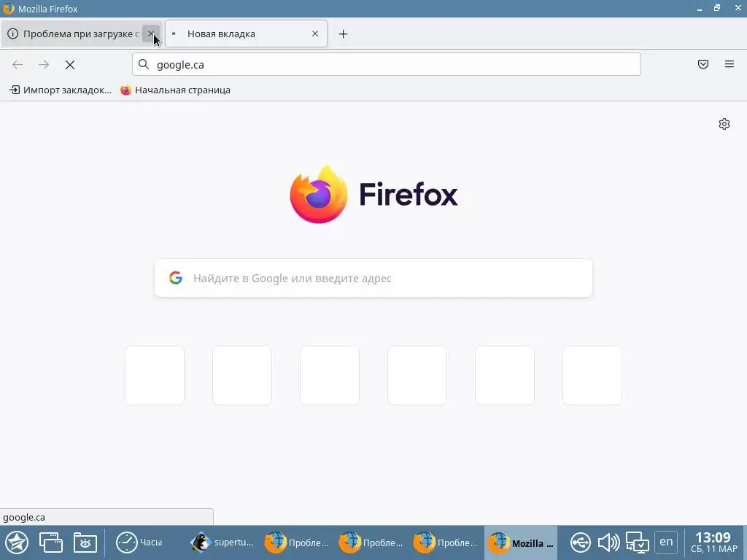This screenshot has width=747, height=560.
Task: Open the clock showing 13:09
Action: 713,542
